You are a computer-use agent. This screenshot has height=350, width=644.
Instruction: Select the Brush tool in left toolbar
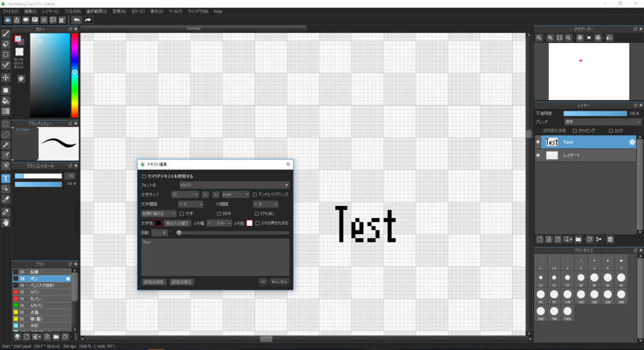point(6,34)
